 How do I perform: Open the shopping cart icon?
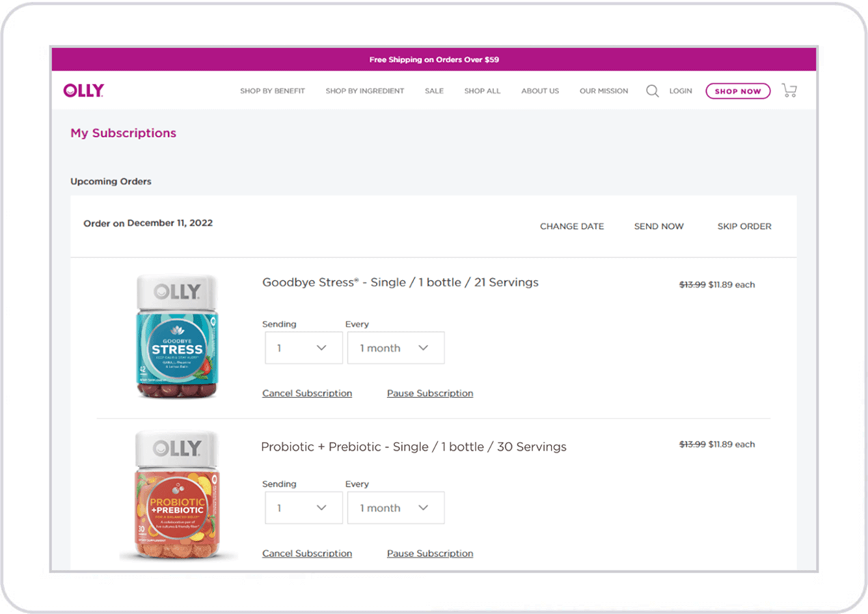point(789,90)
